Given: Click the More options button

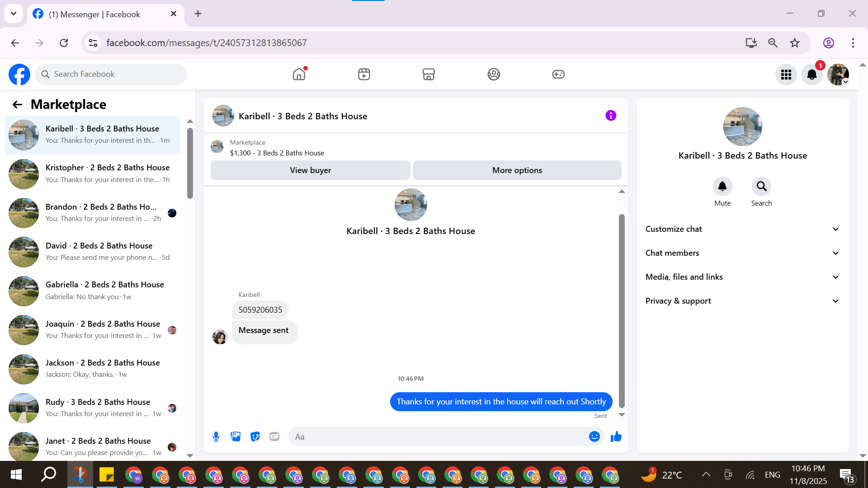Looking at the screenshot, I should pos(517,170).
